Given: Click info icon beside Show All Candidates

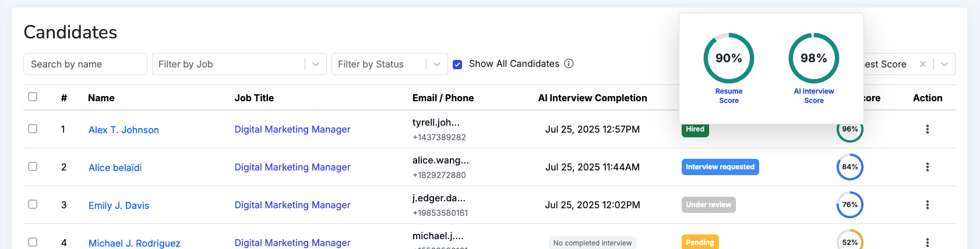Looking at the screenshot, I should tap(569, 63).
